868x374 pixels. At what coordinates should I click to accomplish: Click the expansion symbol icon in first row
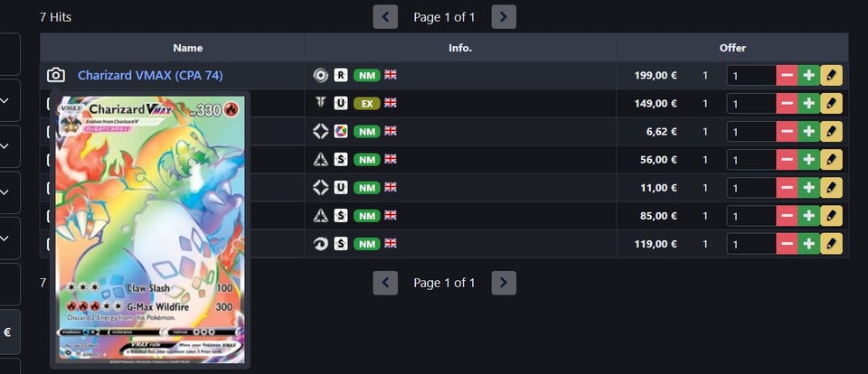(320, 75)
